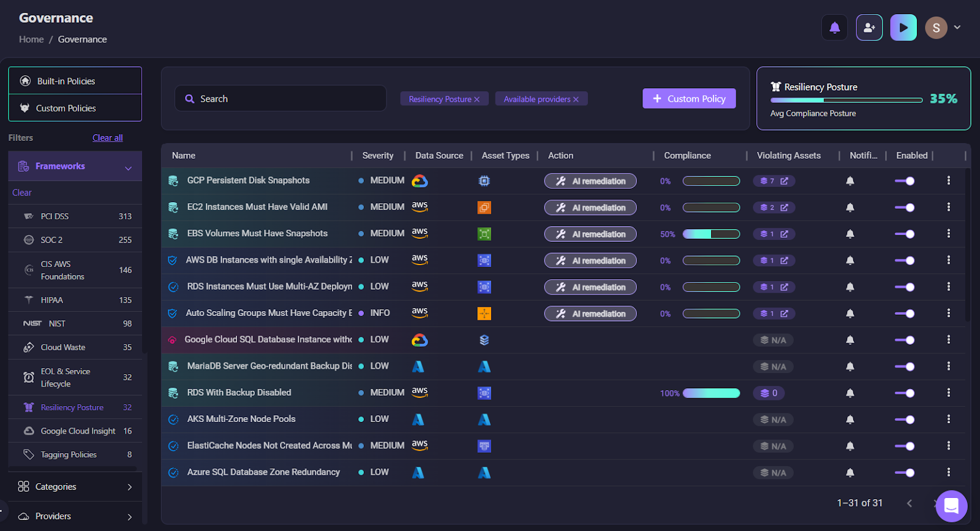Viewport: 980px width, 531px height.
Task: Toggle enabled switch for Google Cloud SQL Database Instance
Action: [905, 340]
